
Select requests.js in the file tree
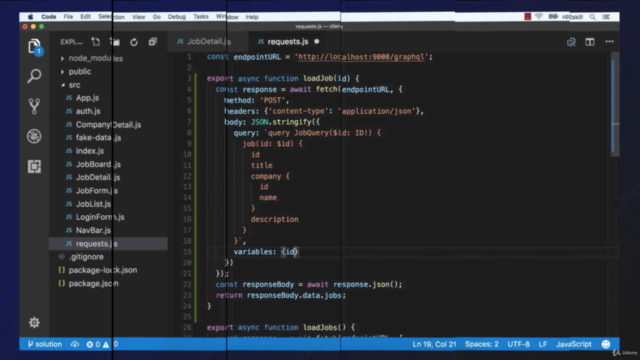[x=108, y=244]
